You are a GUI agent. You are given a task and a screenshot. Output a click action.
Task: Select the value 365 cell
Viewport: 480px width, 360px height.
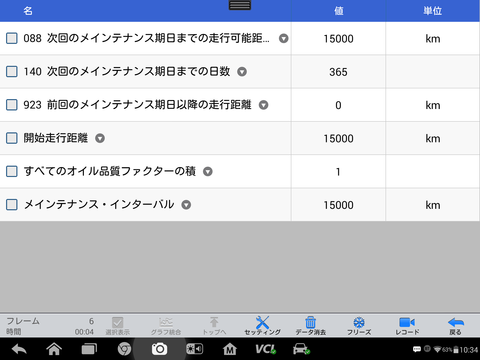(x=338, y=72)
